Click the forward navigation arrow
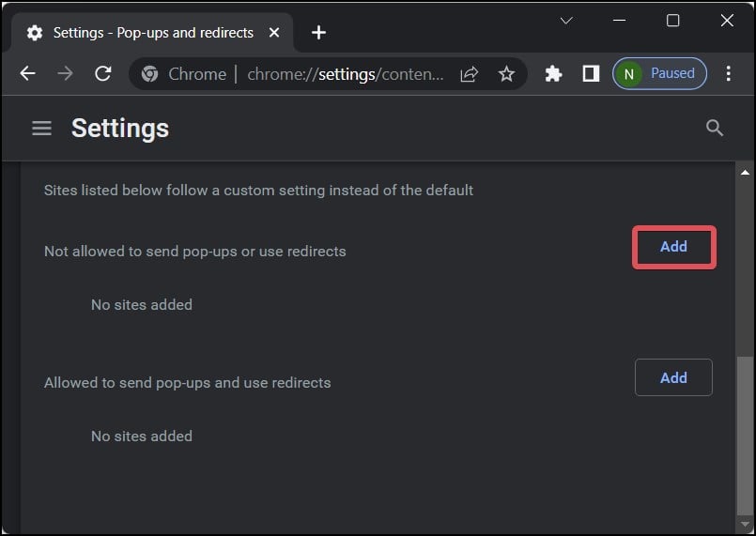The height and width of the screenshot is (536, 756). [x=65, y=74]
